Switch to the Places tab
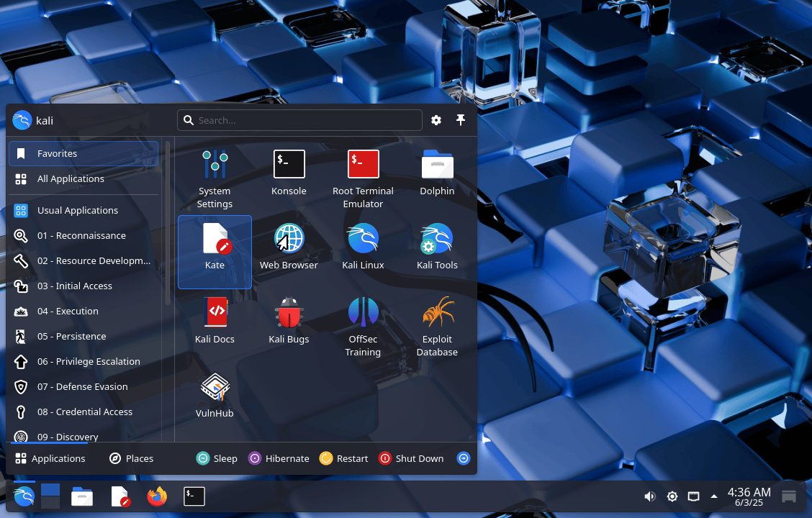This screenshot has width=812, height=518. pos(131,458)
